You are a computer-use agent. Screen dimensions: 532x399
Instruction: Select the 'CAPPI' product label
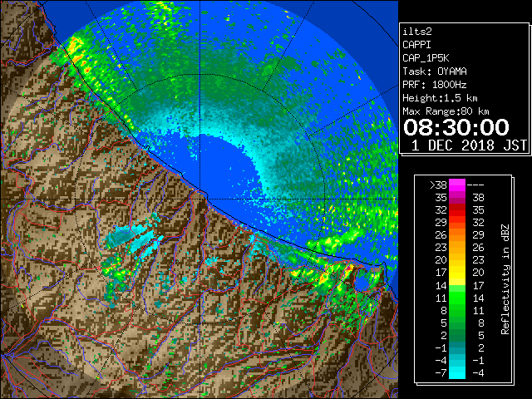[416, 45]
